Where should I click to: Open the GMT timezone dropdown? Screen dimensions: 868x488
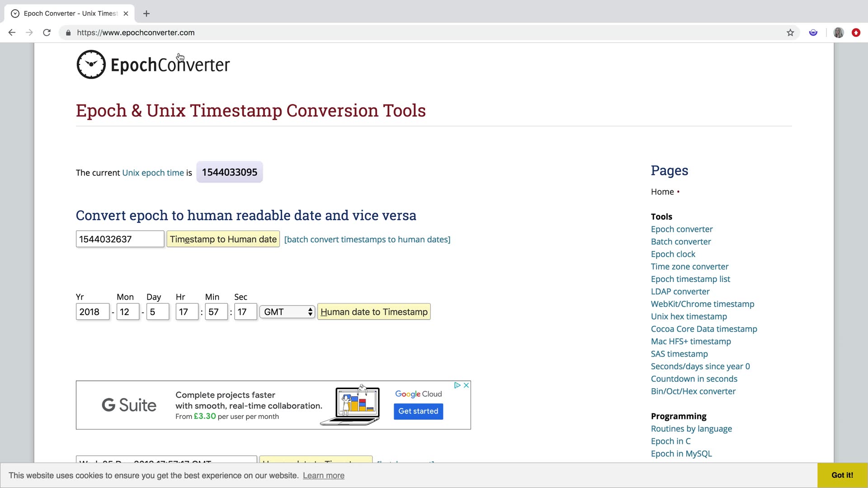[287, 312]
